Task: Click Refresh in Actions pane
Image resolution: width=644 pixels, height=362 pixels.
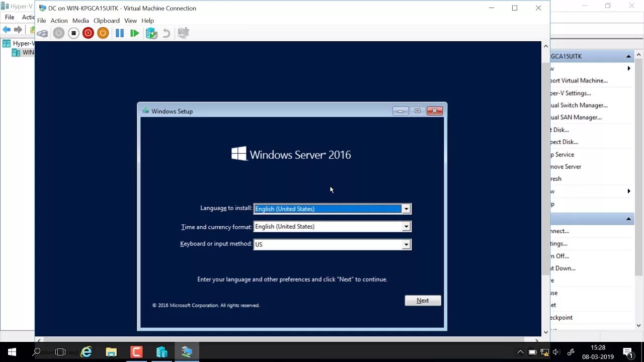Action: [x=556, y=178]
